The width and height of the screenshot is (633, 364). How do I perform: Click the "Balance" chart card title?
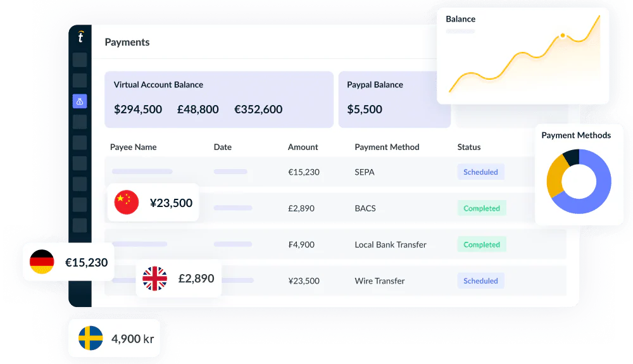click(x=460, y=19)
